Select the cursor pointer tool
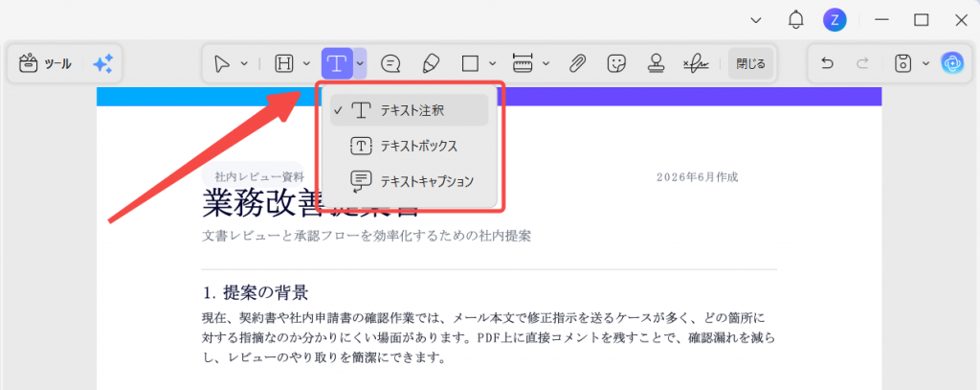 (x=222, y=63)
